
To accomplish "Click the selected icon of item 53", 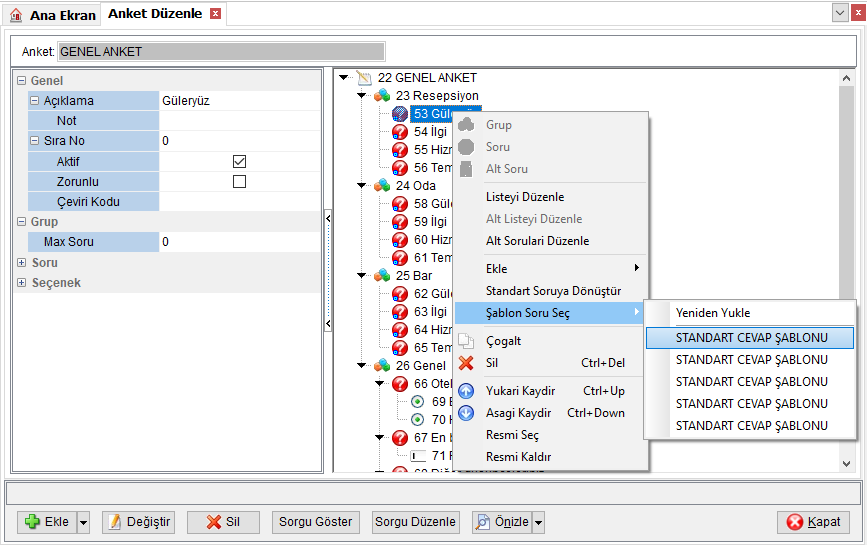I will [400, 114].
